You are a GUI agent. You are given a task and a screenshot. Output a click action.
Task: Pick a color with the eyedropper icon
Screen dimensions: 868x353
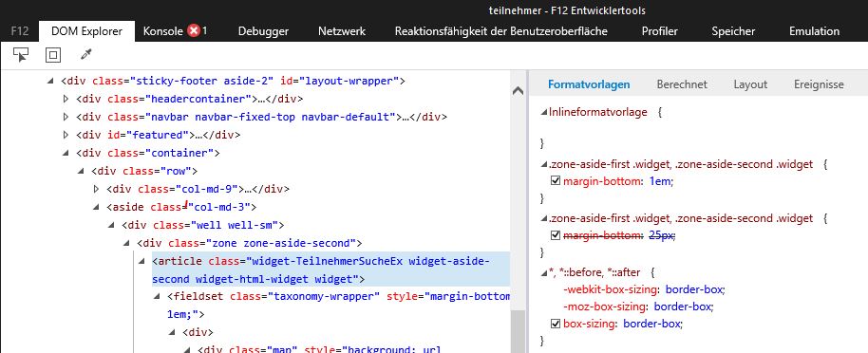[85, 54]
